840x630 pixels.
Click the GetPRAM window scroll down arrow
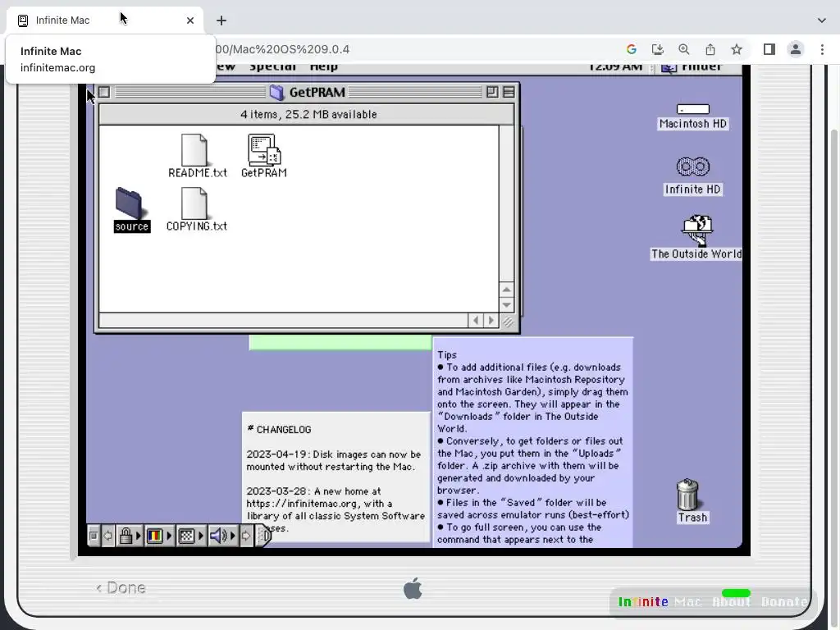tap(506, 305)
